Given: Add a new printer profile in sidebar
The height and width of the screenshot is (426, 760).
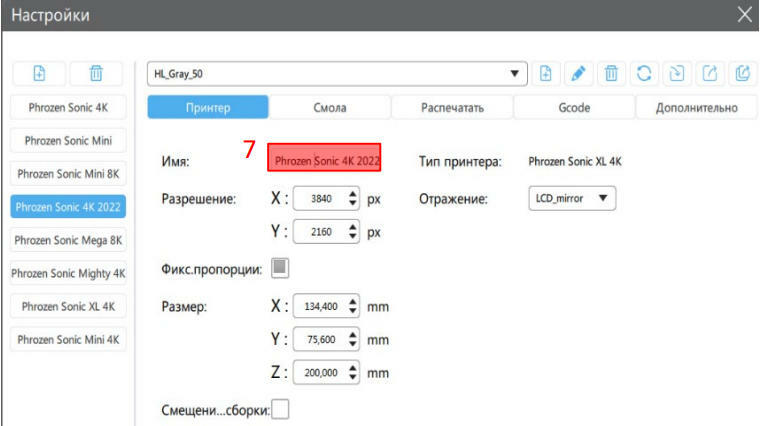Looking at the screenshot, I should point(39,74).
